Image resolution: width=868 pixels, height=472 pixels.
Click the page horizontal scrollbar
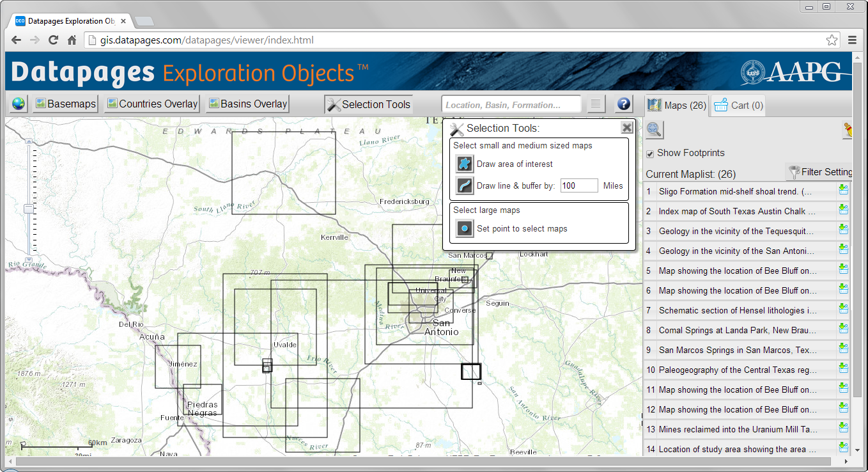(423, 461)
